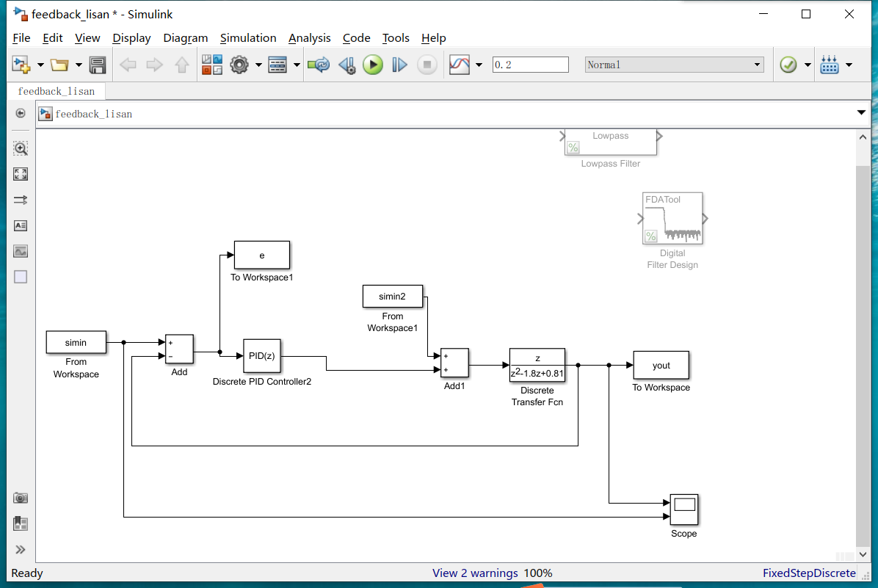This screenshot has width=878, height=588.
Task: Expand the breadcrumb bar dropdown arrow
Action: click(x=861, y=113)
